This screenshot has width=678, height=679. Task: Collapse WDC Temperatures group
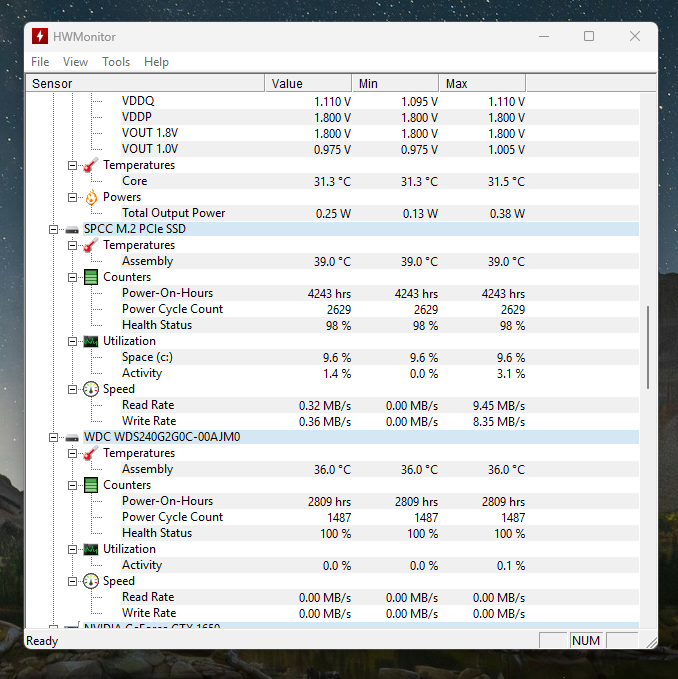[x=72, y=453]
